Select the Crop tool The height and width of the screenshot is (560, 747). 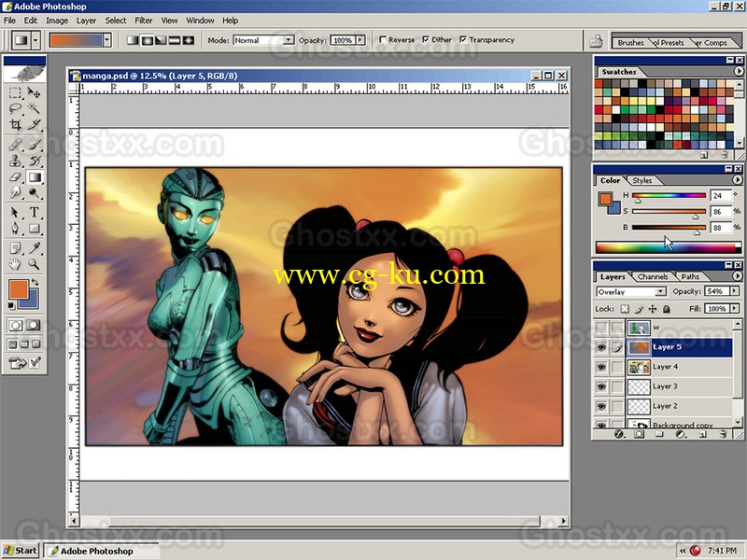(x=15, y=125)
